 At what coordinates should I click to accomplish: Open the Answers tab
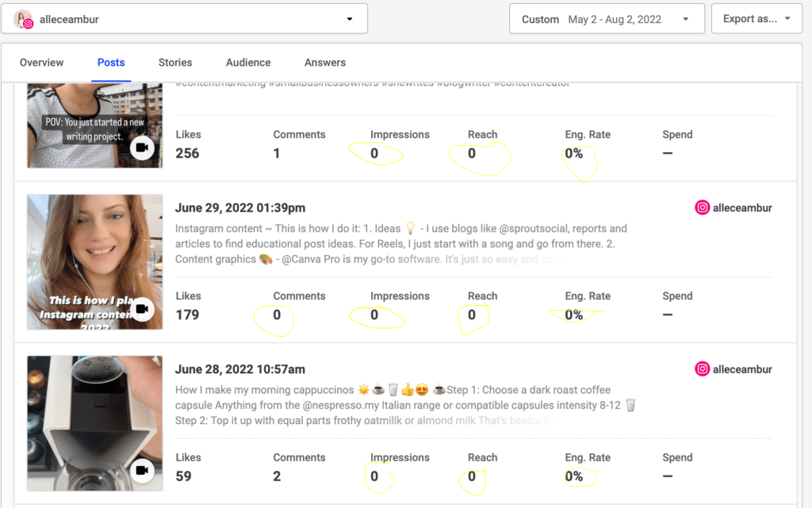pyautogui.click(x=324, y=62)
